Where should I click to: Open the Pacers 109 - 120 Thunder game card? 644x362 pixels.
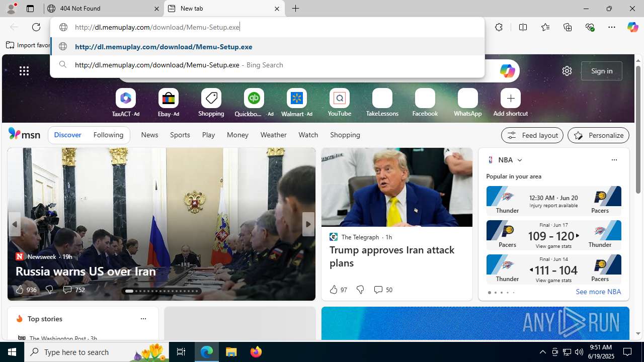[x=553, y=235]
